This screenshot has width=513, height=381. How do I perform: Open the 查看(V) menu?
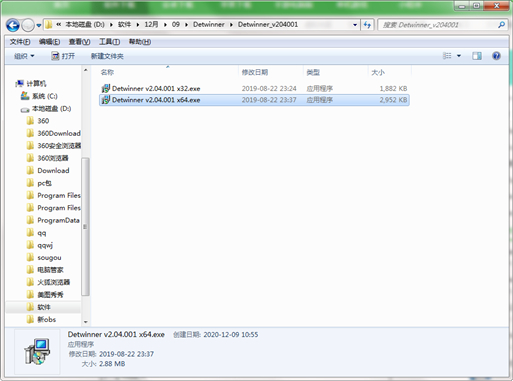[x=79, y=42]
